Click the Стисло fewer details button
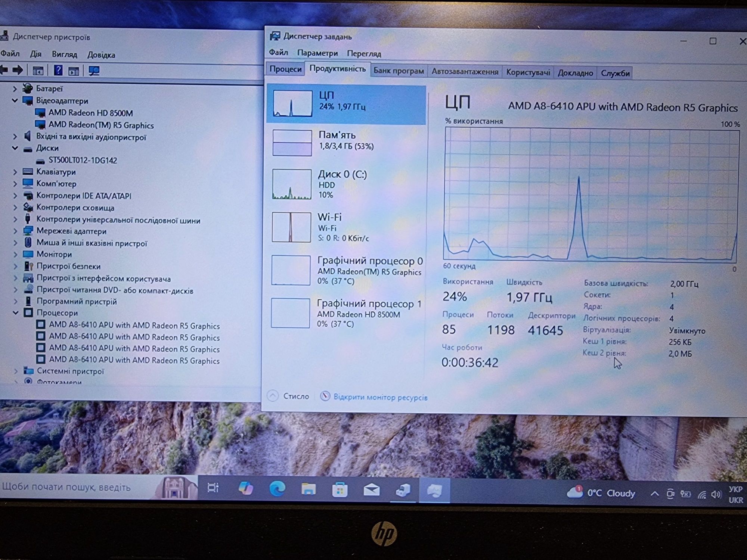This screenshot has width=747, height=560. [288, 396]
